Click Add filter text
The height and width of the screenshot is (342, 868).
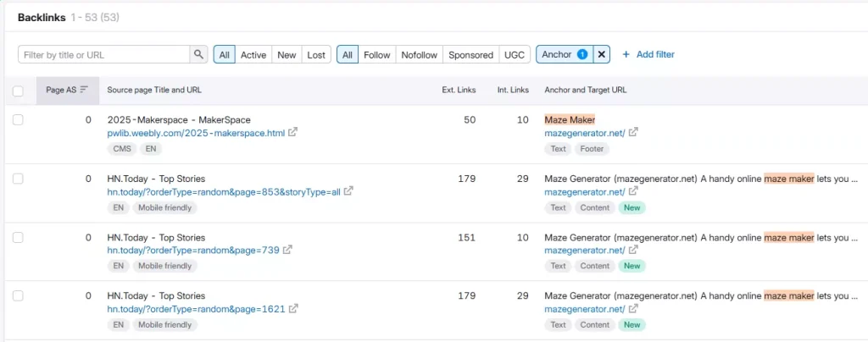click(x=655, y=55)
